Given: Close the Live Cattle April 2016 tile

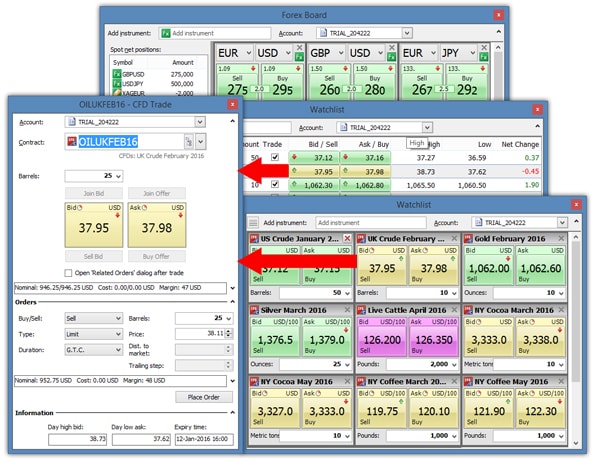Looking at the screenshot, I should [455, 311].
